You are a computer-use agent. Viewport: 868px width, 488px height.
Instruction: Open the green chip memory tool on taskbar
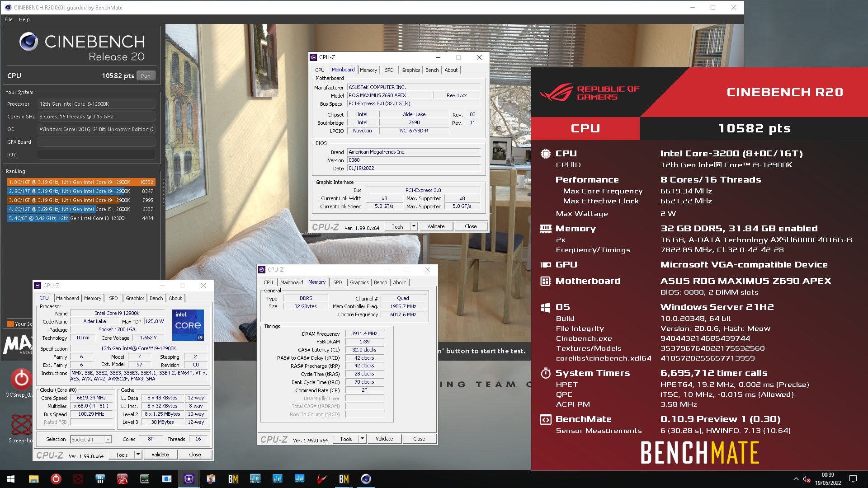click(145, 479)
